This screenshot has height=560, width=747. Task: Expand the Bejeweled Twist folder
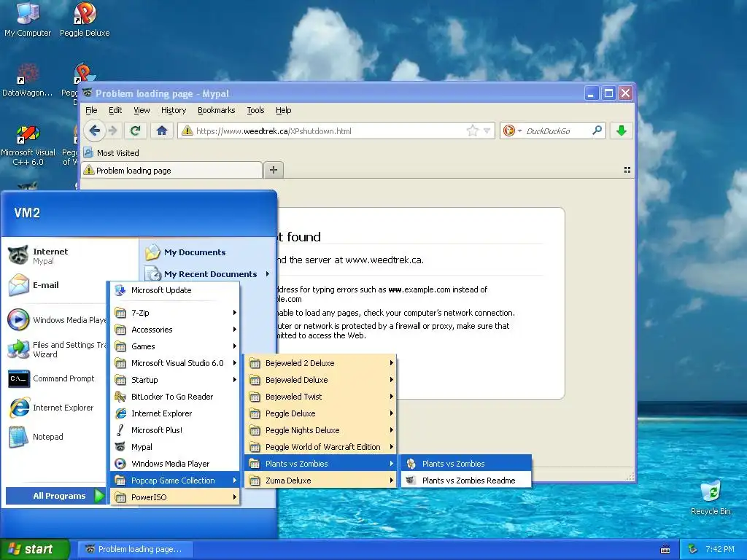point(320,397)
